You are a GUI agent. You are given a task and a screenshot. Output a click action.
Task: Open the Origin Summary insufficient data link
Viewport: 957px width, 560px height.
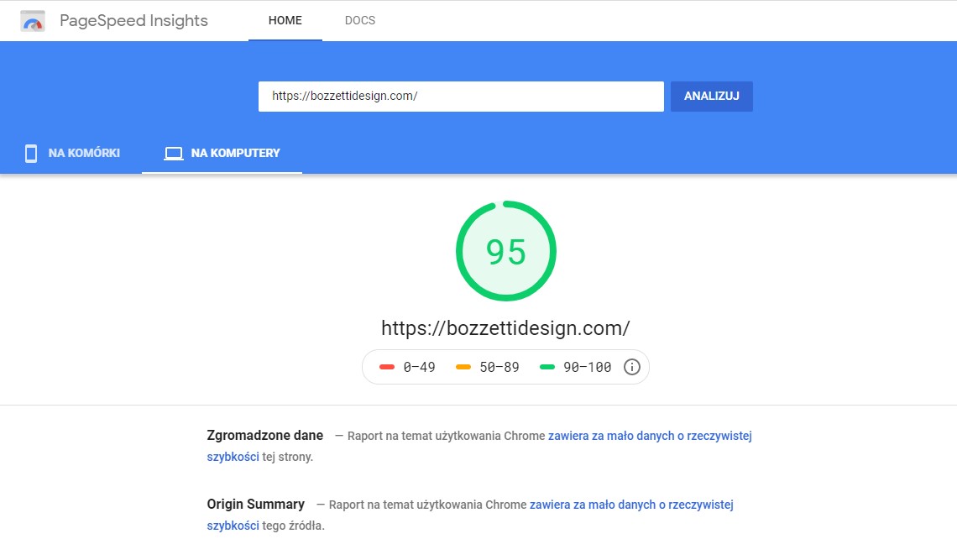pyautogui.click(x=631, y=505)
